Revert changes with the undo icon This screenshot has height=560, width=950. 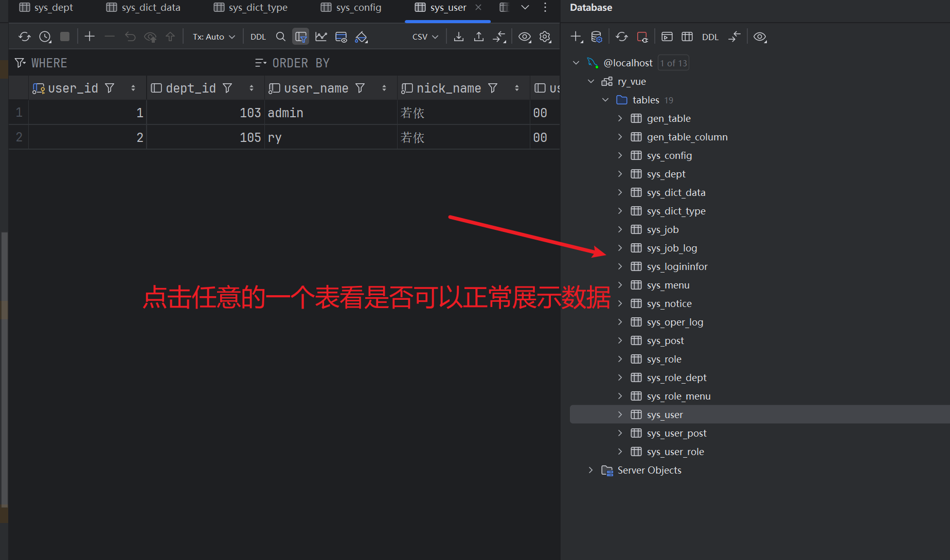pos(130,37)
